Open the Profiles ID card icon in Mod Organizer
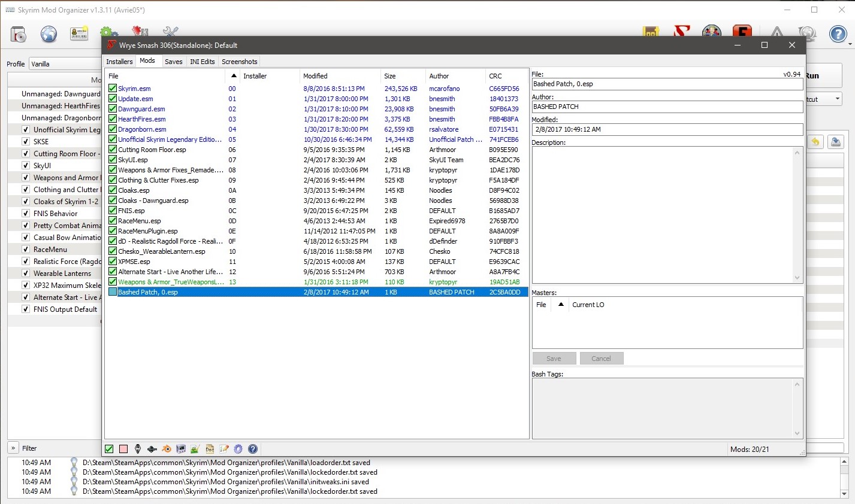This screenshot has height=504, width=855. pos(79,34)
